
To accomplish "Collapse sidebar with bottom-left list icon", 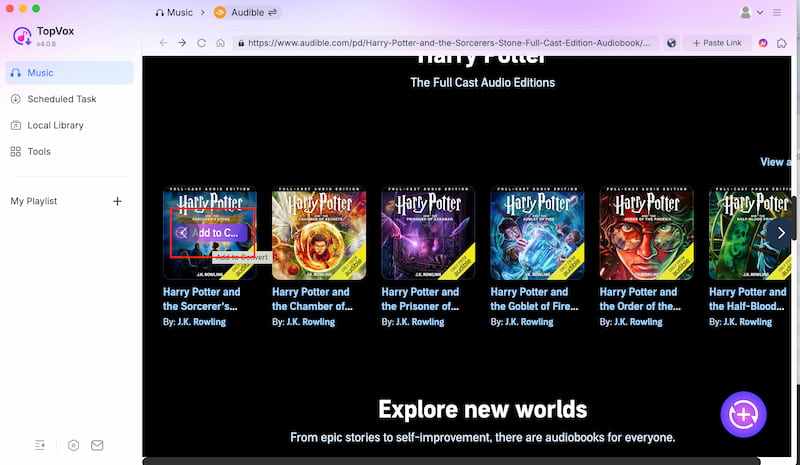I will (40, 445).
